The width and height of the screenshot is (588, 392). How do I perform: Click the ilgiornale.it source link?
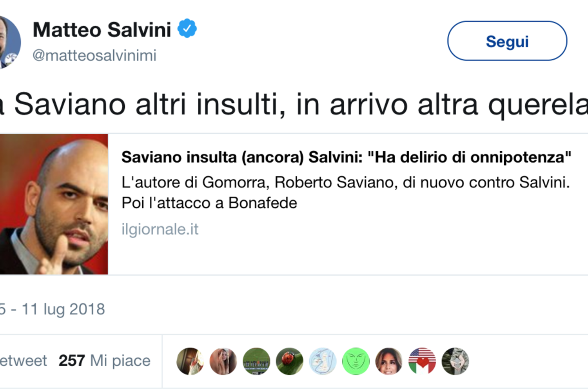[160, 229]
